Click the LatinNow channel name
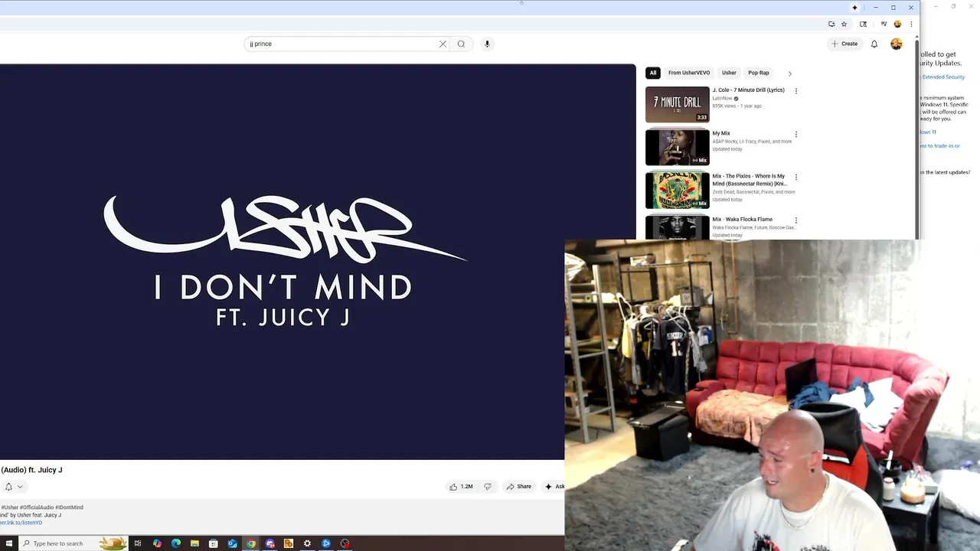The height and width of the screenshot is (551, 980). (x=722, y=99)
